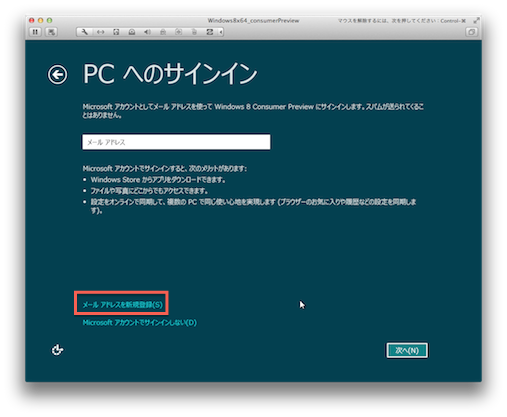Click the CD/DVD drive toolbar icon
This screenshot has width=507, height=417.
pyautogui.click(x=132, y=32)
